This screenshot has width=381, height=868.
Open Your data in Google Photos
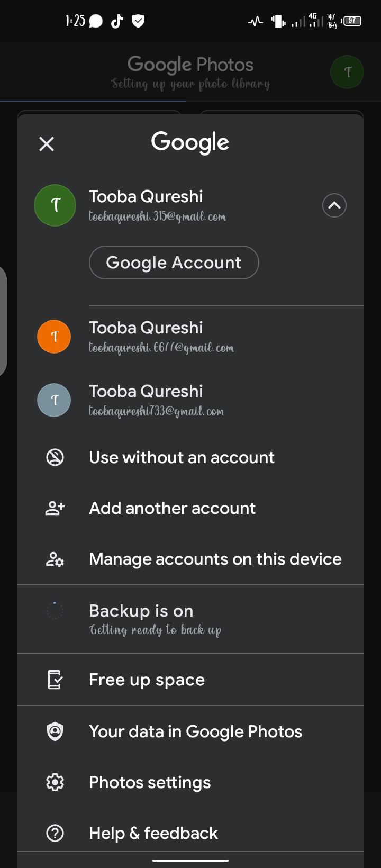click(196, 731)
